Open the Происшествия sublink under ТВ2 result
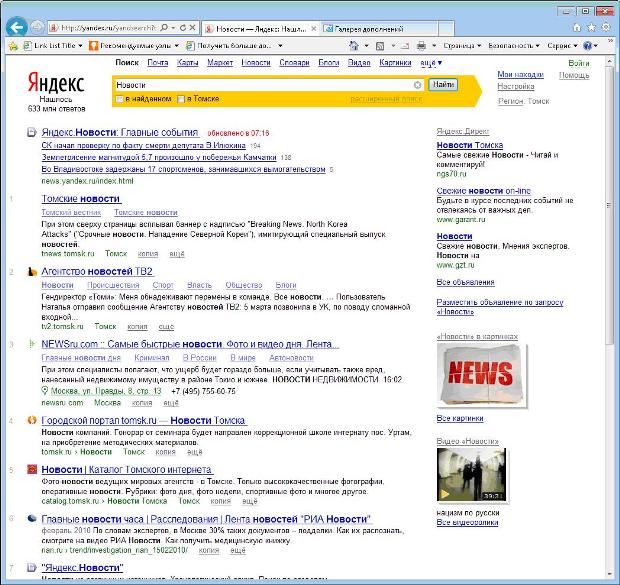The width and height of the screenshot is (620, 585). click(113, 285)
